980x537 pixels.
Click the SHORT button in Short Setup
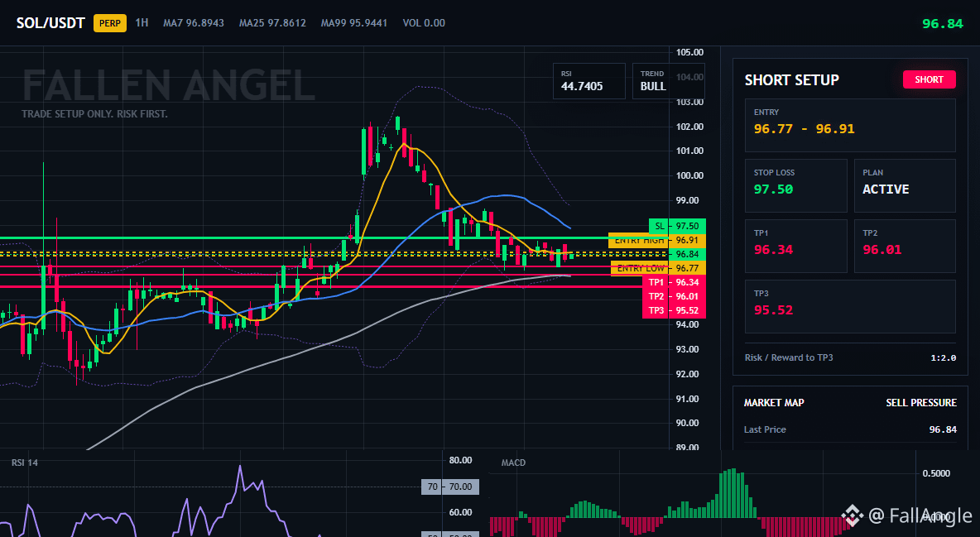point(929,79)
